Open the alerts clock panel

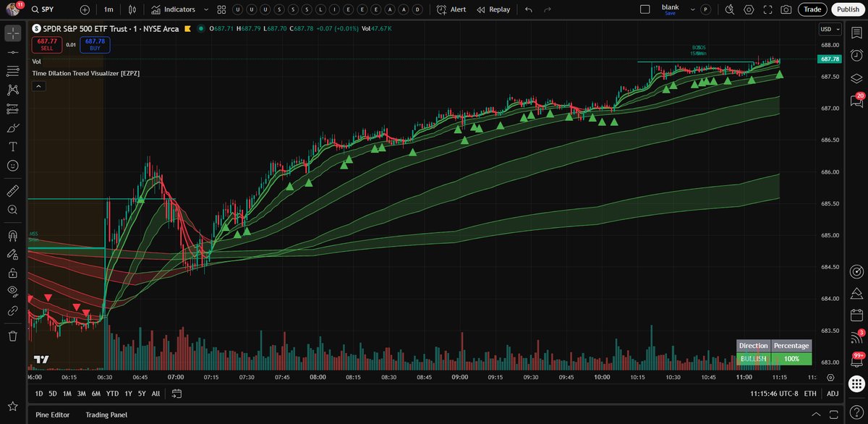coord(857,56)
